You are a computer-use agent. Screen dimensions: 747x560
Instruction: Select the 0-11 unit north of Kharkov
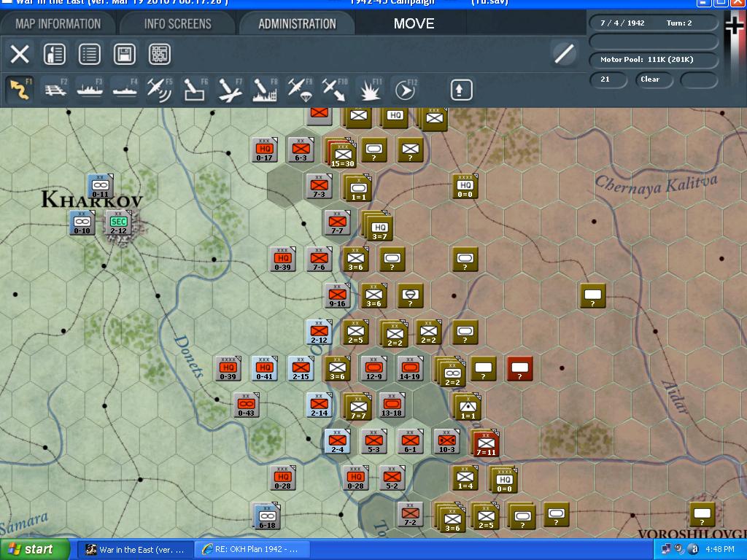click(101, 187)
